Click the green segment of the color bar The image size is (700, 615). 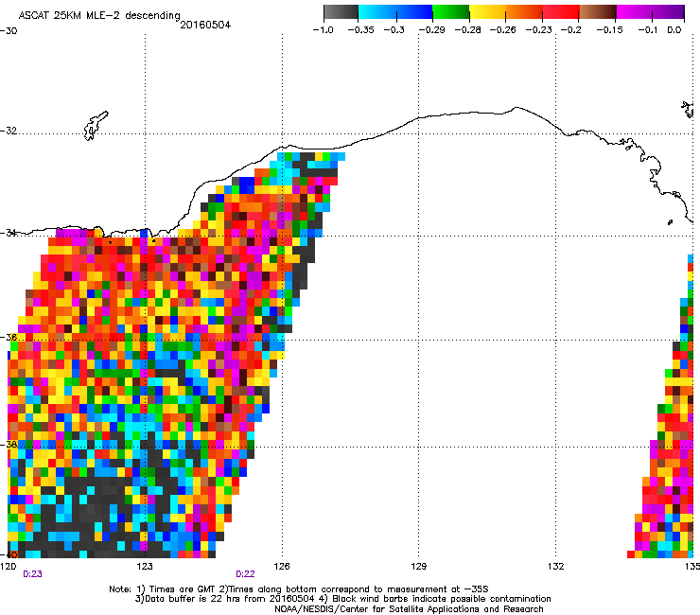click(451, 11)
